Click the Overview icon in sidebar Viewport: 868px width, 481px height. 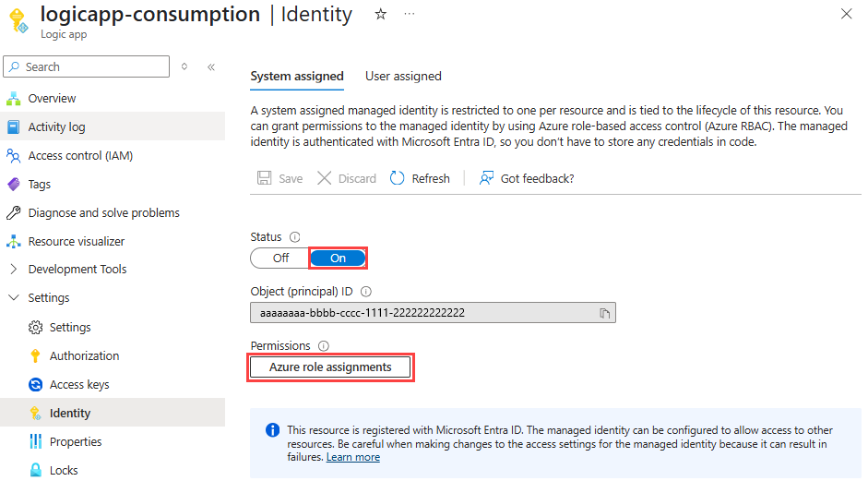point(13,99)
